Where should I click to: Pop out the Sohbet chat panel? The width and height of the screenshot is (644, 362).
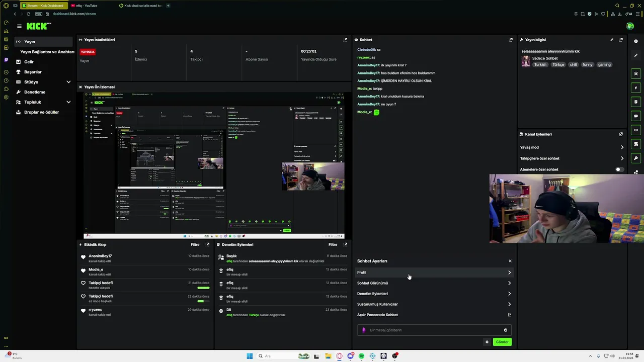(x=511, y=40)
